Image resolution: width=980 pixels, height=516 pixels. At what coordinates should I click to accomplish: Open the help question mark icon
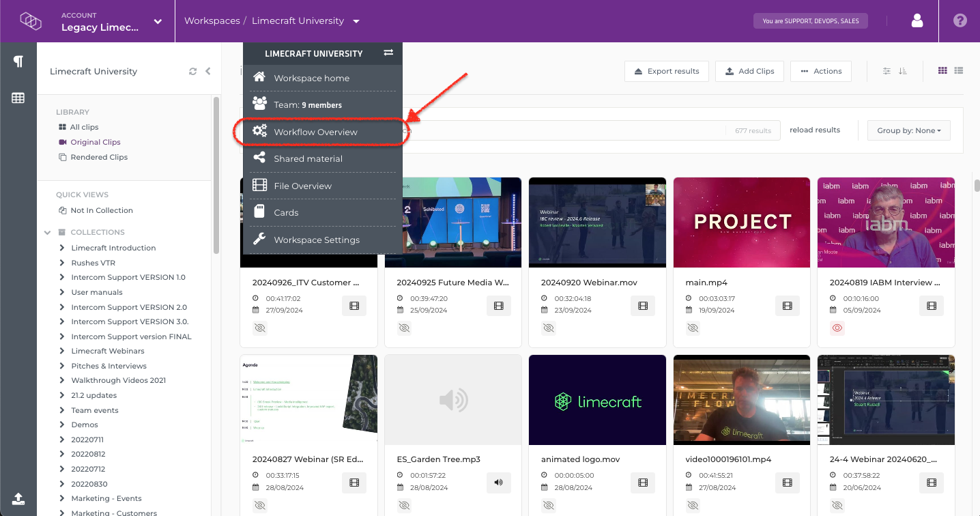click(x=960, y=21)
